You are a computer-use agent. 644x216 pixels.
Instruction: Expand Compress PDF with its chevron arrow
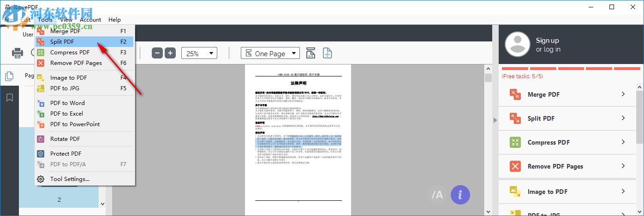[623, 142]
